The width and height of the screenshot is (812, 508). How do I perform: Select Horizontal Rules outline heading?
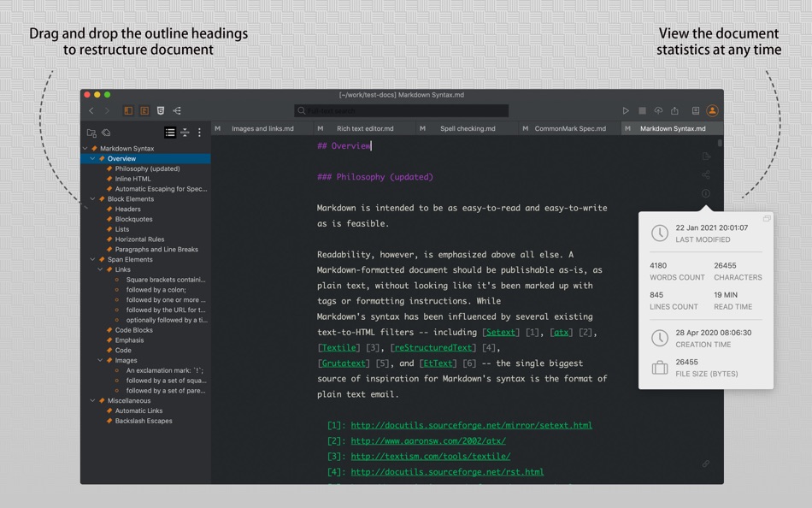(x=140, y=239)
